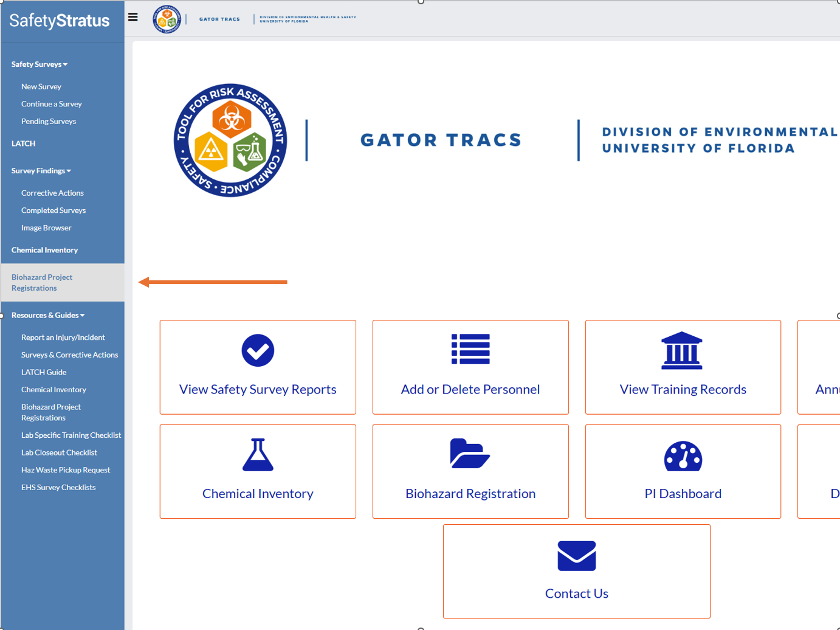The width and height of the screenshot is (840, 630).
Task: Click the checkmark icon for Safety Survey Reports
Action: coord(258,350)
